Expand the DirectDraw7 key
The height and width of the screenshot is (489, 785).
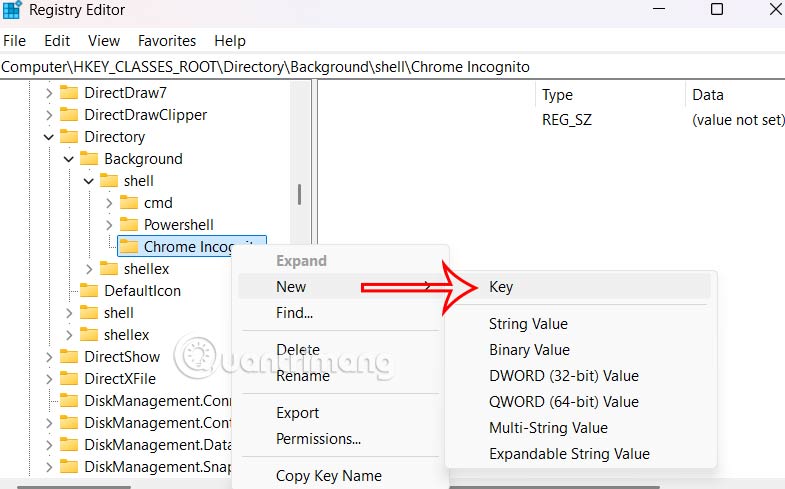click(49, 93)
